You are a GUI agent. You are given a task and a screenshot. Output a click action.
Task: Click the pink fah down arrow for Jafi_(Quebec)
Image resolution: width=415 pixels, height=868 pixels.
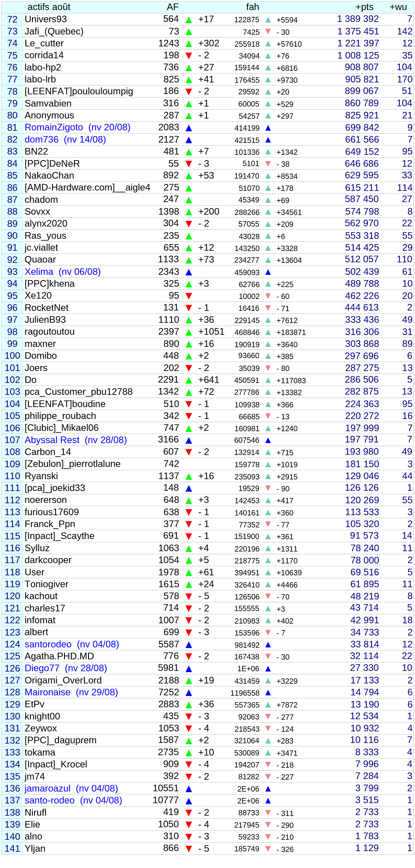(268, 32)
